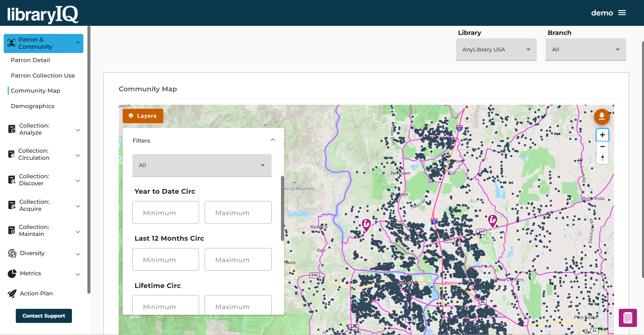
Task: Expand the Collection: Discover section
Action: tap(78, 181)
